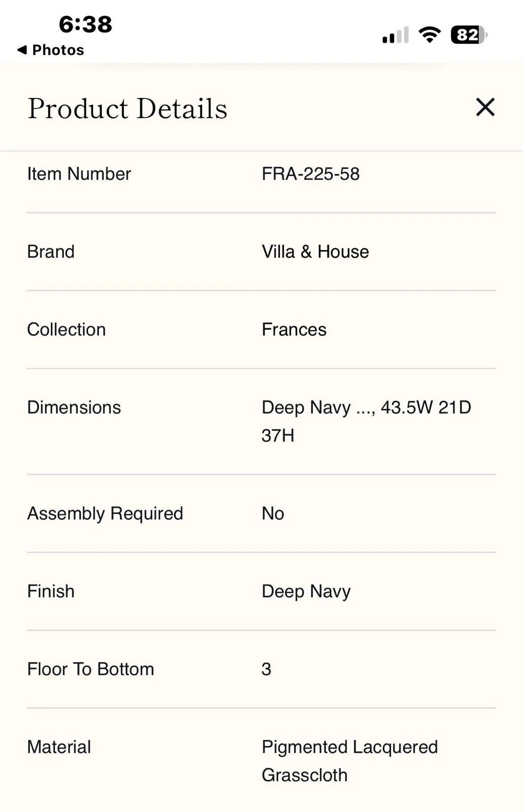Select the dimensions 43.5W 21D 37H text
This screenshot has height=812, width=523.
pyautogui.click(x=367, y=421)
